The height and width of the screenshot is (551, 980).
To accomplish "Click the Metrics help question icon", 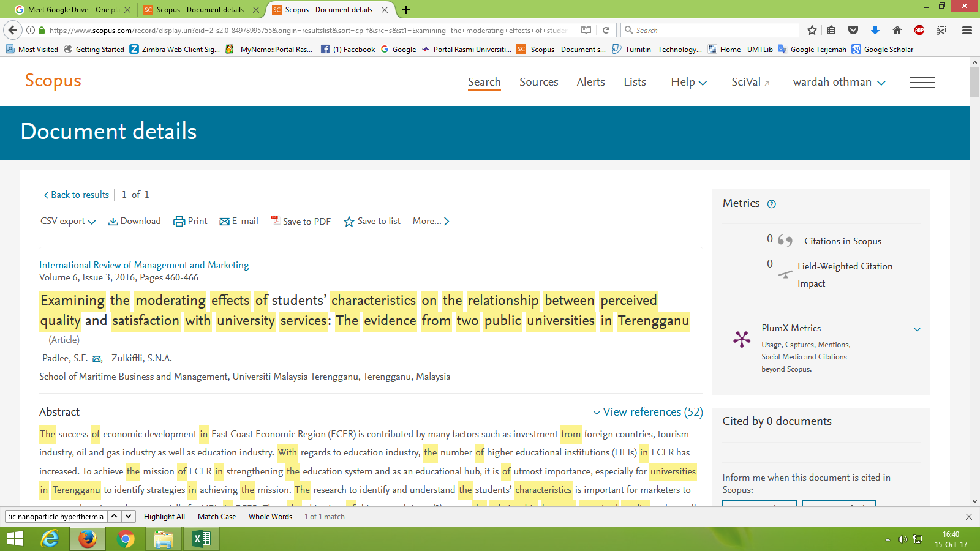I will [772, 204].
